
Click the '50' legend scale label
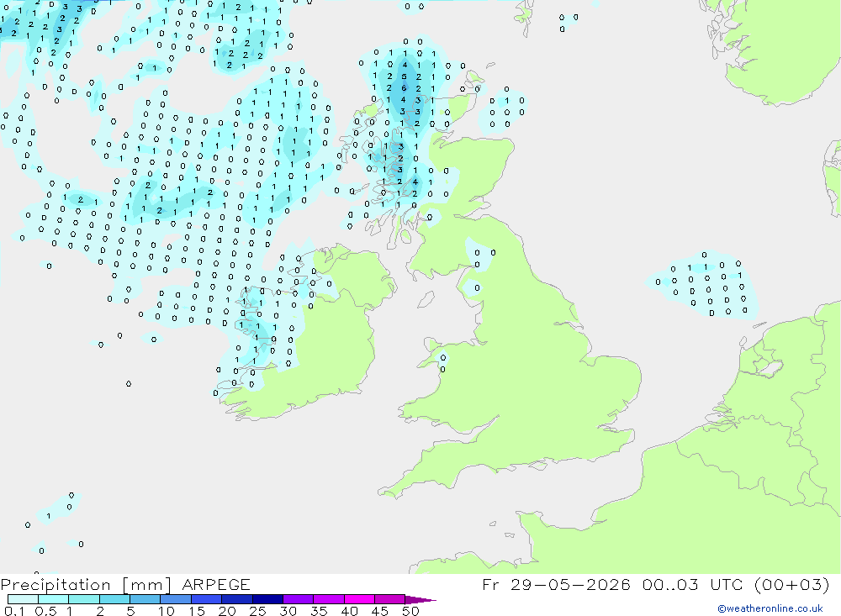tap(410, 611)
